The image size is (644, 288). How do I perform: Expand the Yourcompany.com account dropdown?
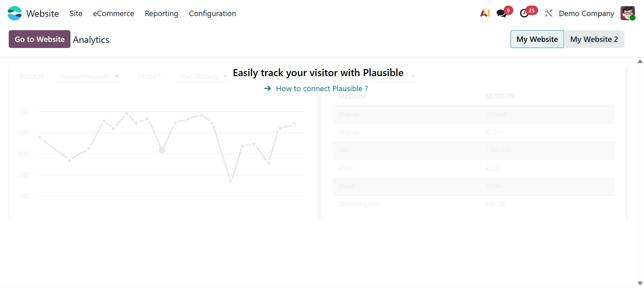click(x=89, y=76)
